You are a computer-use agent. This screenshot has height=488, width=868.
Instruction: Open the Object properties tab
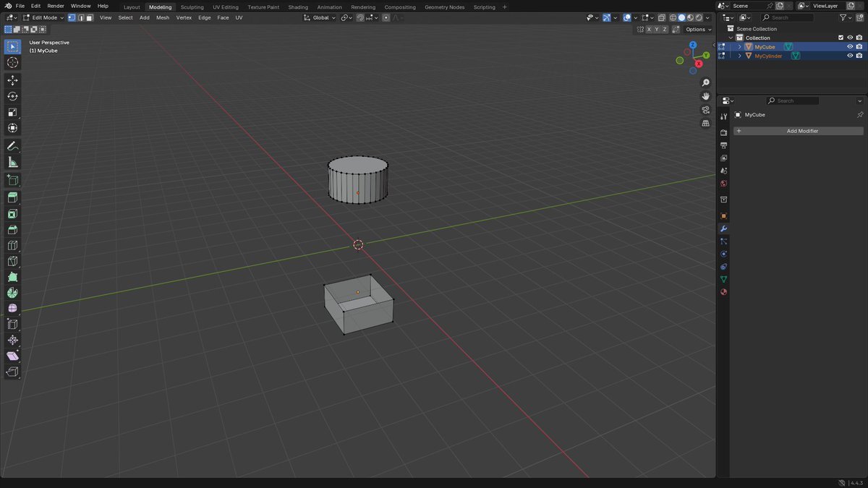[723, 215]
